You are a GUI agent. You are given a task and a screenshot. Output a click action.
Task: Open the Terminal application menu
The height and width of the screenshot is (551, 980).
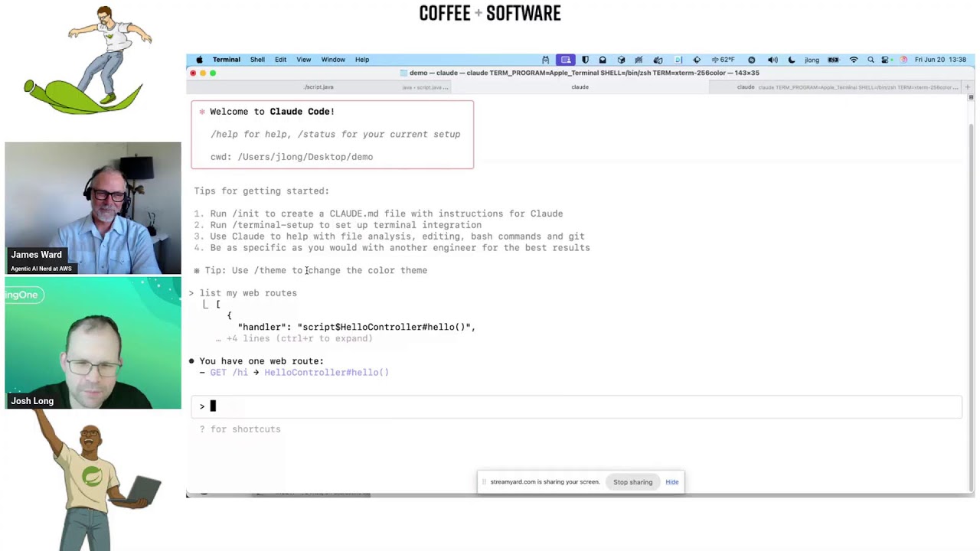[226, 60]
